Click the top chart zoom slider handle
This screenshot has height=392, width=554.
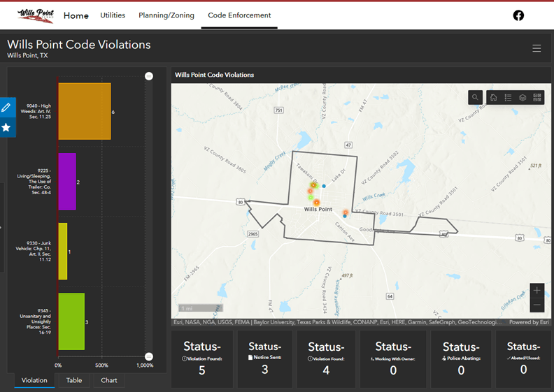(149, 76)
